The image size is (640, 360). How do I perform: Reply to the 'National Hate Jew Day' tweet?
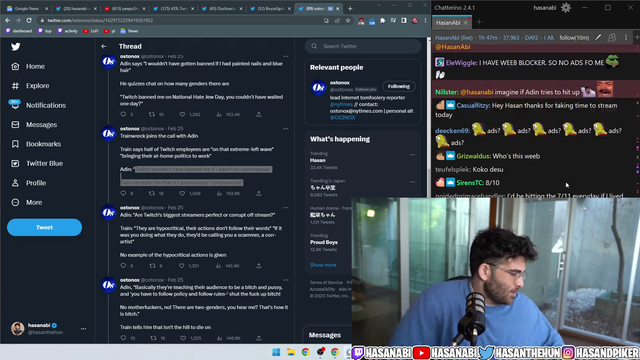coord(123,114)
